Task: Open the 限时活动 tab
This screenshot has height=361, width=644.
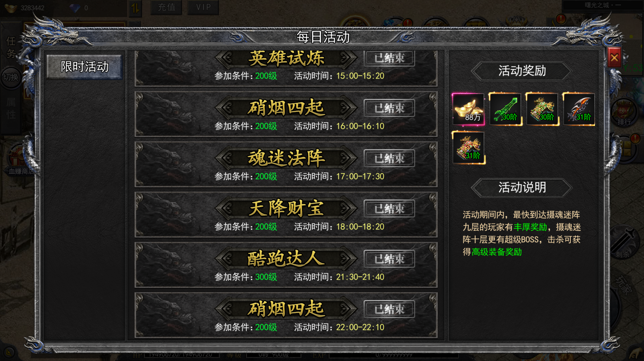Action: coord(85,66)
